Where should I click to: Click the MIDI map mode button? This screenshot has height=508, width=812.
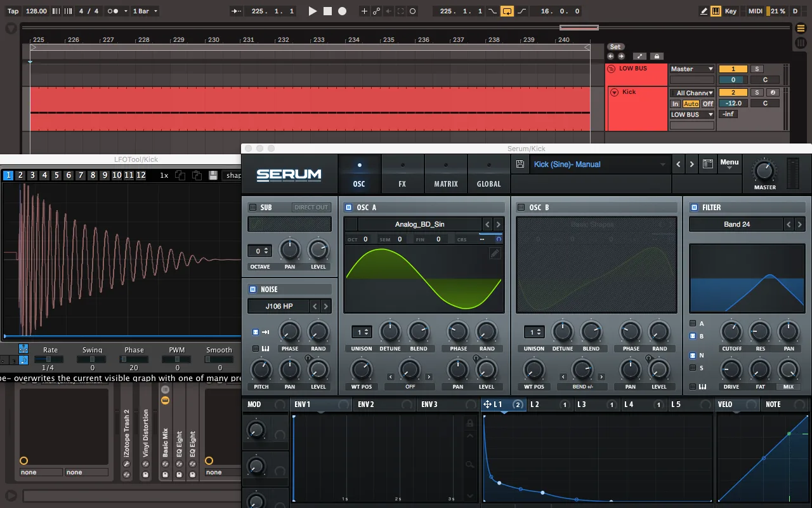pos(755,11)
